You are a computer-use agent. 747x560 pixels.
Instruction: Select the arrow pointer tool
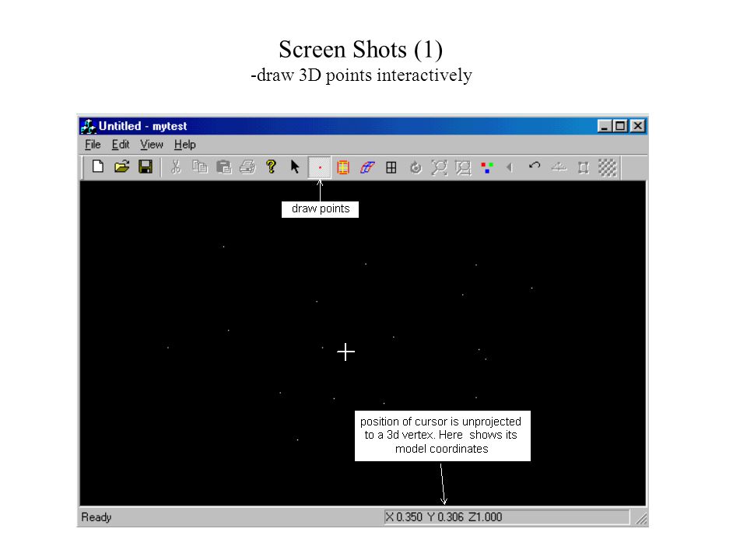(295, 166)
